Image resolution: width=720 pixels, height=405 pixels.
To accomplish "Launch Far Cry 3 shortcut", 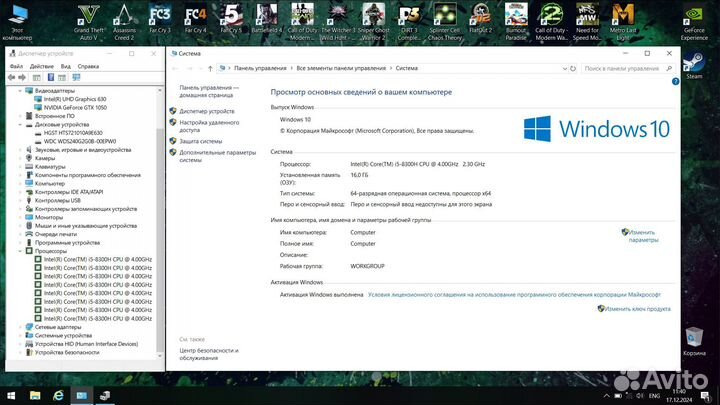I will 160,19.
